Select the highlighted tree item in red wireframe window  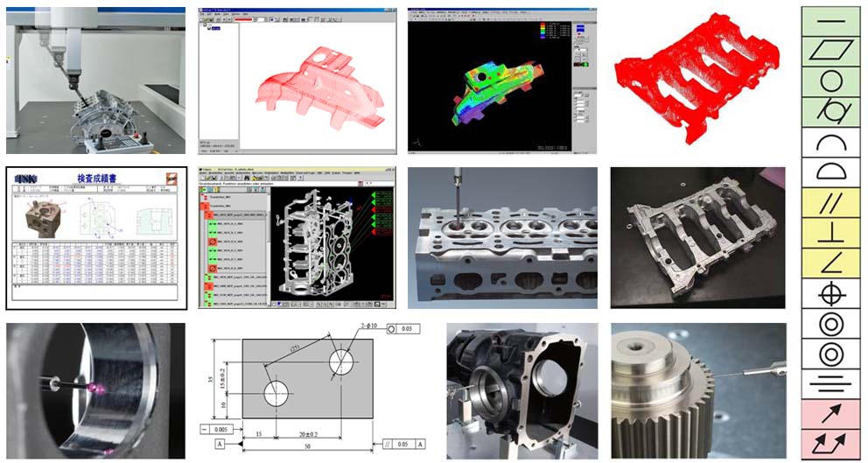[x=216, y=29]
